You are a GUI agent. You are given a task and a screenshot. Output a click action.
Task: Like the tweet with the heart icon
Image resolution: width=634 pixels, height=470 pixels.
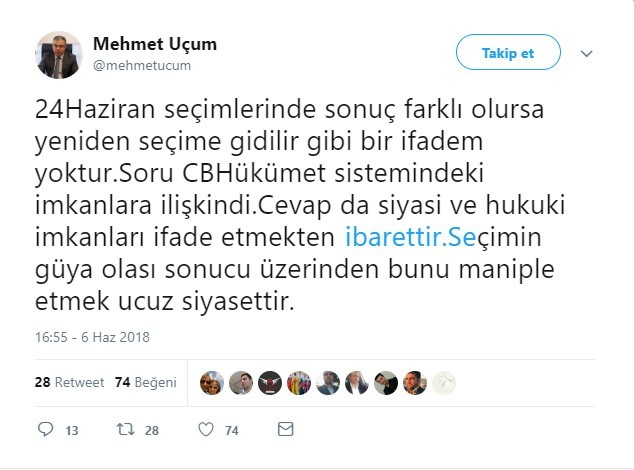pos(204,429)
